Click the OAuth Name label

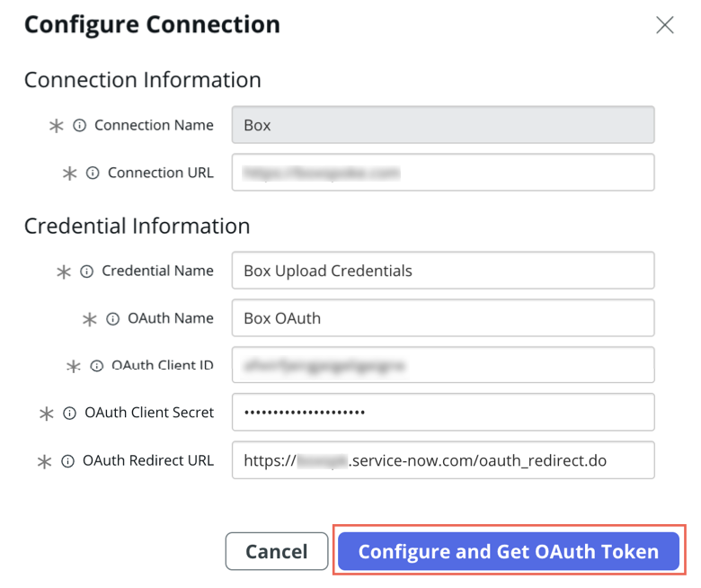171,318
